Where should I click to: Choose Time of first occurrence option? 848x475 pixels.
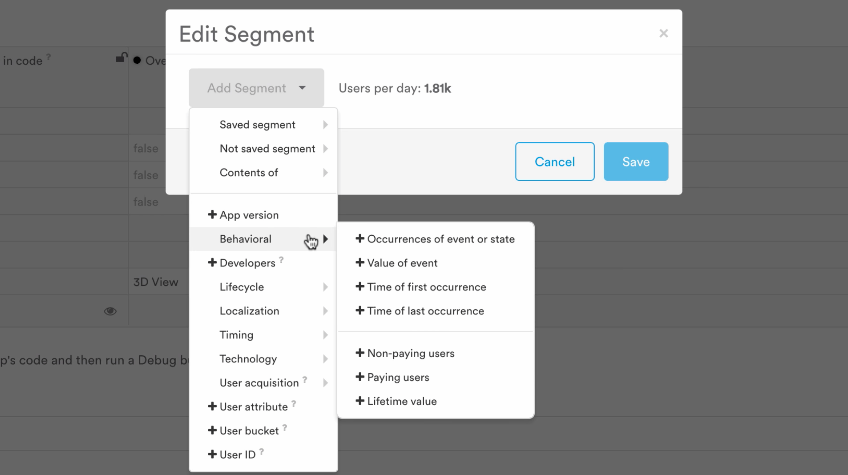coord(421,287)
